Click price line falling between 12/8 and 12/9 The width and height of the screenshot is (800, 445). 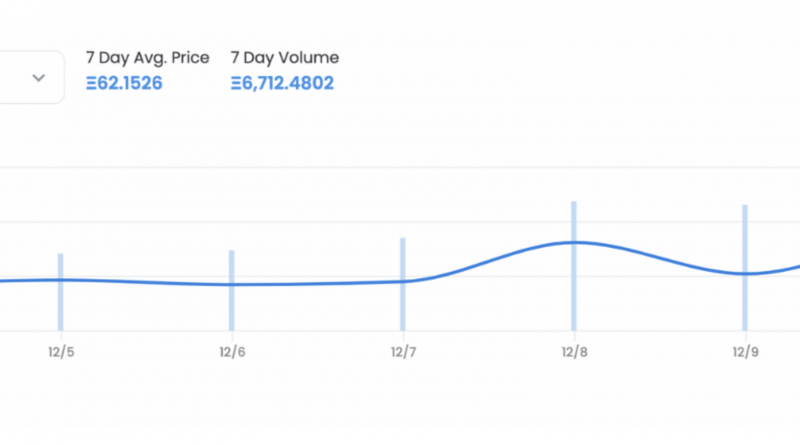[660, 257]
